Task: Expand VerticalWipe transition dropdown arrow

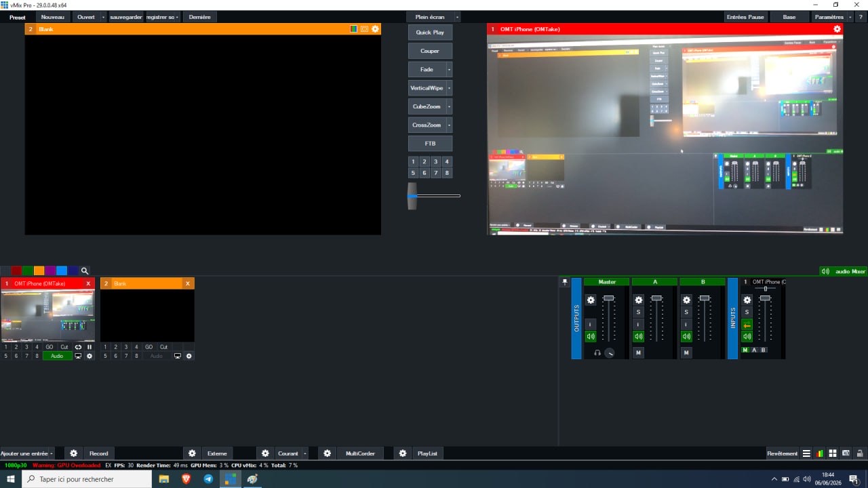Action: (449, 88)
